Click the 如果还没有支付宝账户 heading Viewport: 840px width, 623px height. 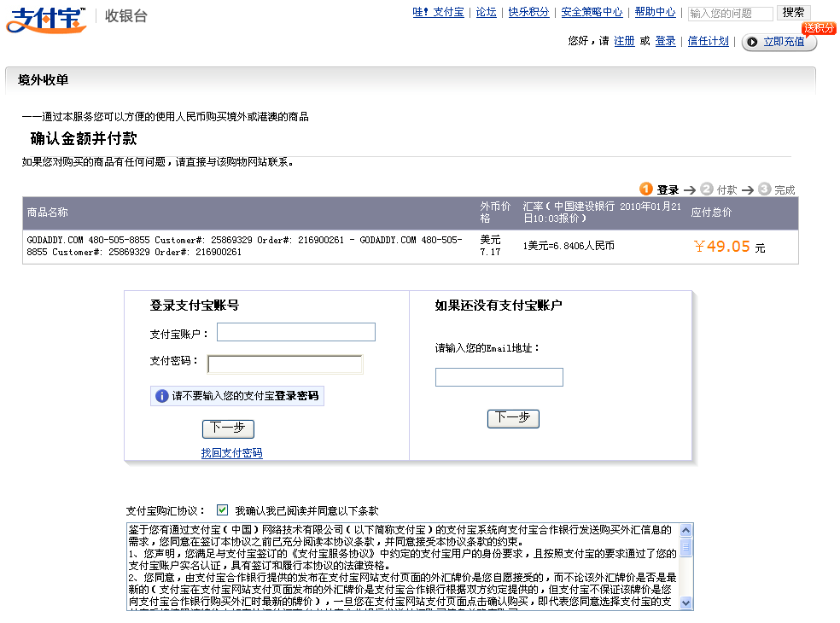pos(499,306)
